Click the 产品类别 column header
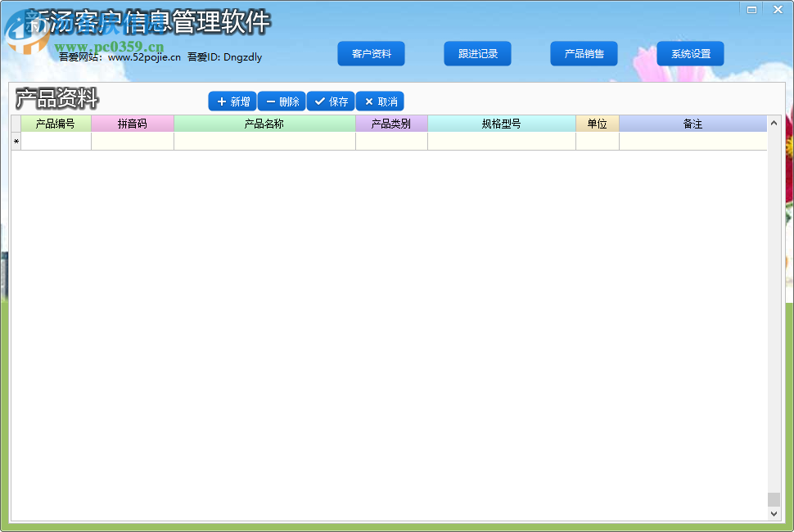The width and height of the screenshot is (794, 532). (x=391, y=124)
